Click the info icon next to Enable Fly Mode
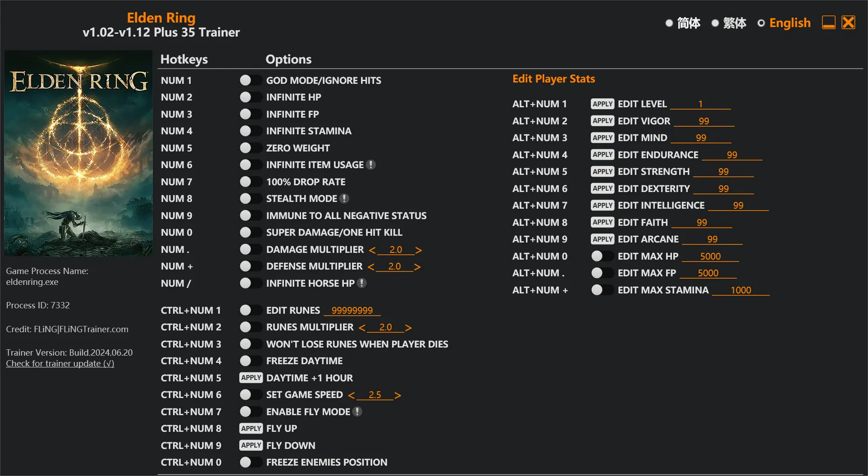Viewport: 868px width, 476px height. [x=357, y=412]
